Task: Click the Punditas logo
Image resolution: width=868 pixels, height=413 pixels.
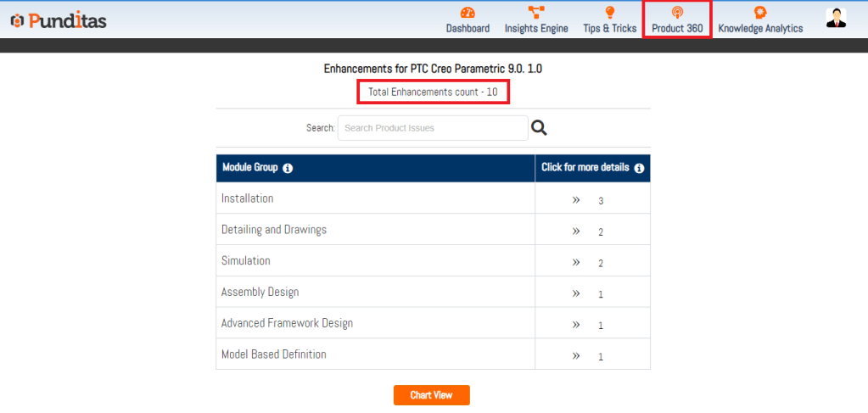Action: [x=59, y=20]
